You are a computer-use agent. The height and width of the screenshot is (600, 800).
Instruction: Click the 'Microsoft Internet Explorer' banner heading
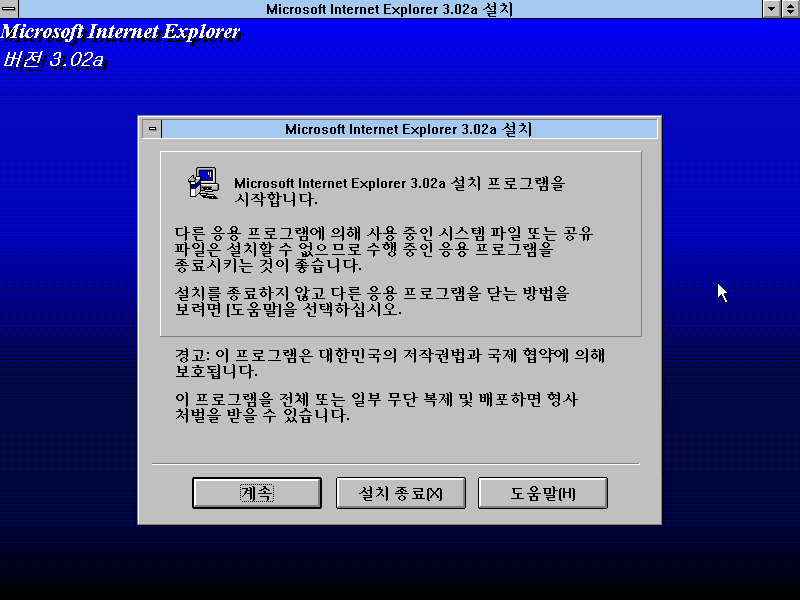[x=120, y=32]
